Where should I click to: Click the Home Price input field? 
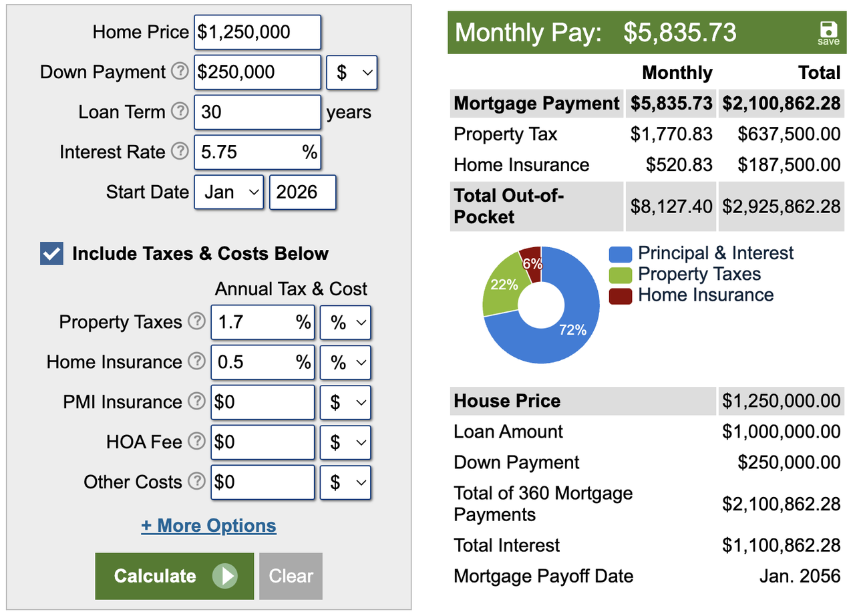click(x=257, y=32)
